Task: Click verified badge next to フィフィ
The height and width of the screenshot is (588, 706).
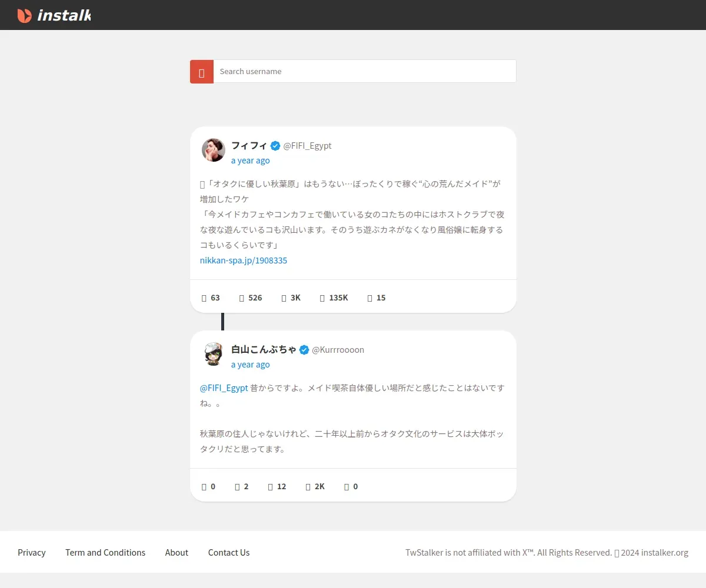Action: 275,146
